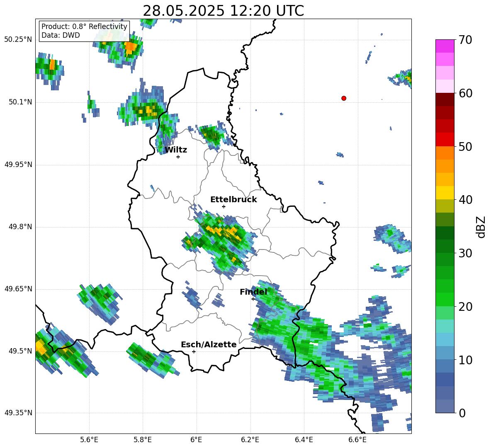The image size is (491, 448).
Task: Click the 5.8°E longitude label
Action: 143,440
